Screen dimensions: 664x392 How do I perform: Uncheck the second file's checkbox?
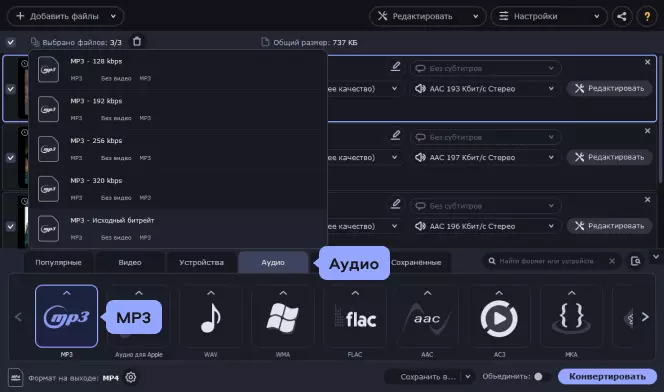11,157
